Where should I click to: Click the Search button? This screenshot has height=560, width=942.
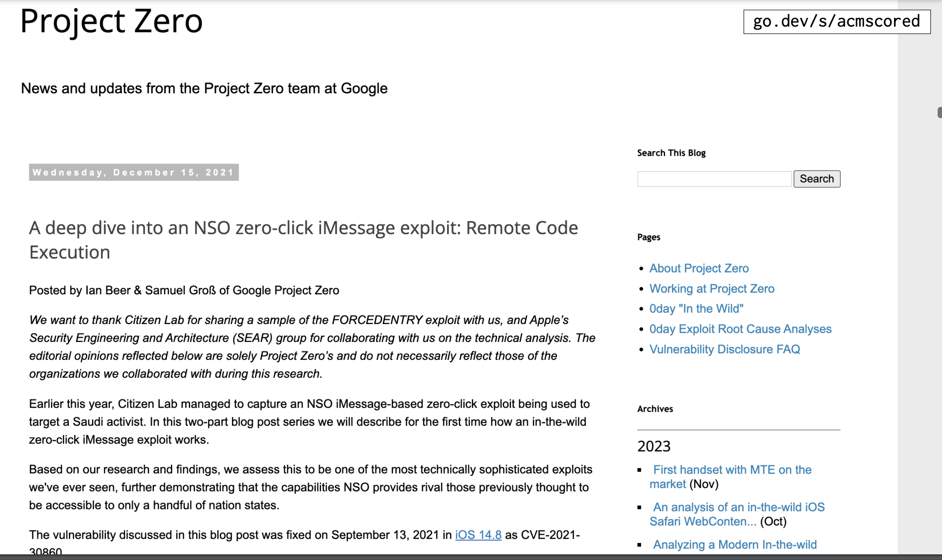pos(816,179)
